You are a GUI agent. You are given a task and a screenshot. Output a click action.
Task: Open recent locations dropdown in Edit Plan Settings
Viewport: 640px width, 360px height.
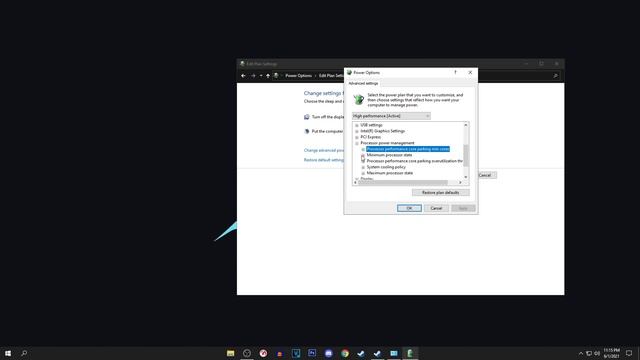pyautogui.click(x=261, y=76)
